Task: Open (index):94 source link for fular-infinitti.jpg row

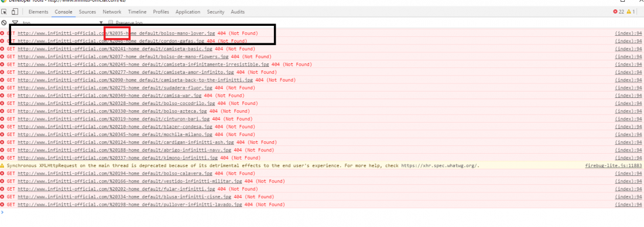Action: coord(628,189)
